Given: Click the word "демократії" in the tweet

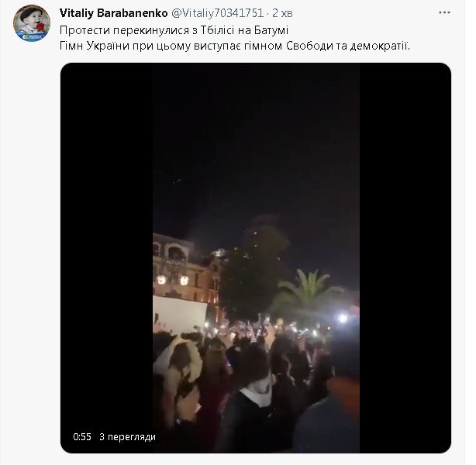Looking at the screenshot, I should point(384,45).
